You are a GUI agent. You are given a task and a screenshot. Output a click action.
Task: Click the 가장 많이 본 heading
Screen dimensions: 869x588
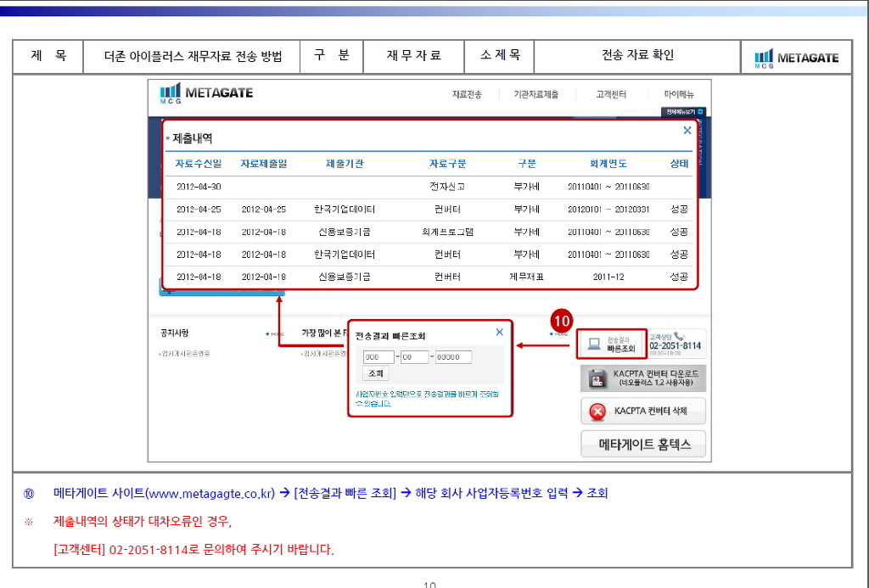coord(323,333)
